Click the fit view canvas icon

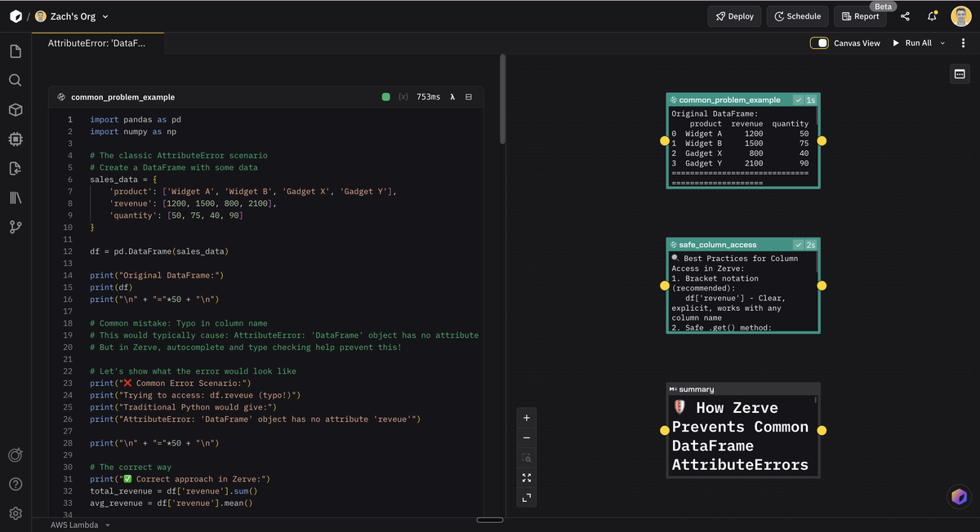[527, 478]
